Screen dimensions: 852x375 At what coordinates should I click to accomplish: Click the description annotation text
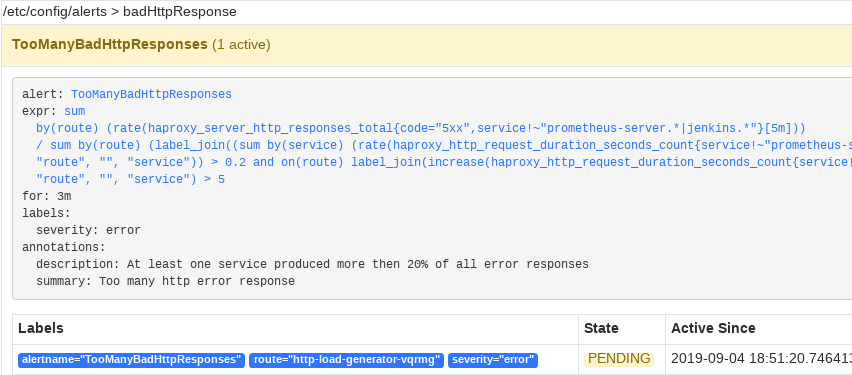tap(312, 264)
